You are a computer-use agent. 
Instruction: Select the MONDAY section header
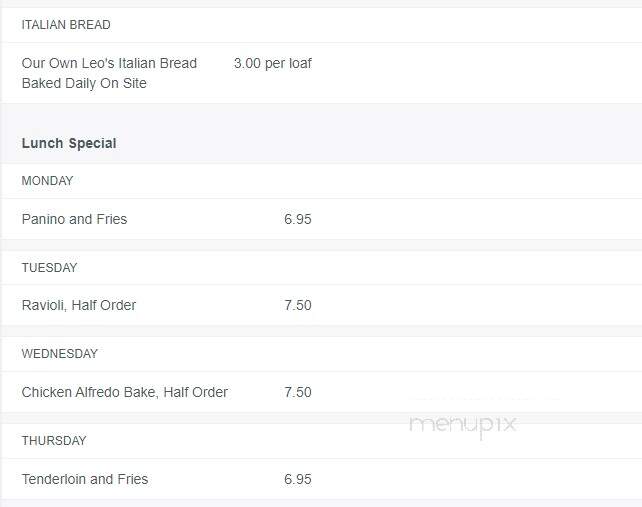(x=47, y=181)
